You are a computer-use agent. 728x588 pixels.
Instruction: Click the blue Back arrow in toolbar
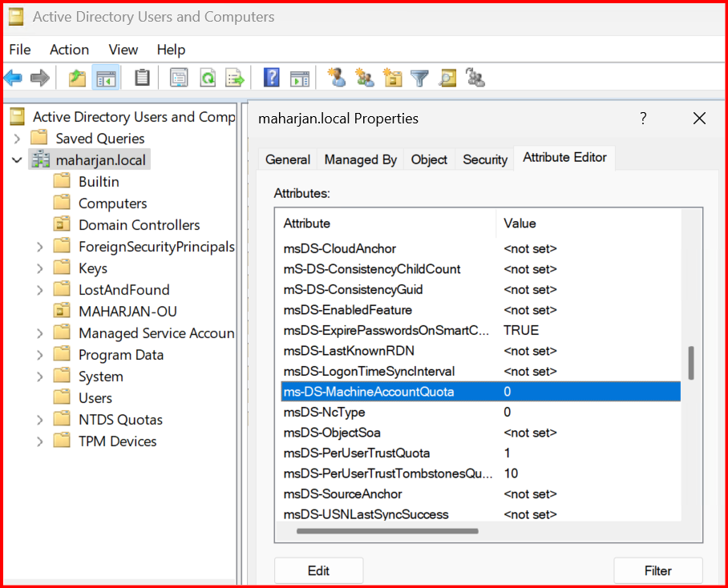[13, 78]
